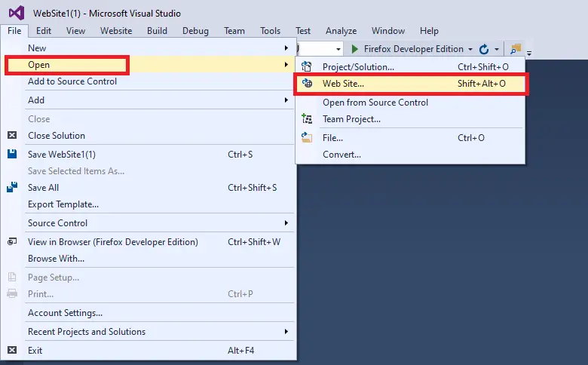Viewport: 588px width, 365px height.
Task: Expand the Open submenu arrow
Action: [286, 65]
